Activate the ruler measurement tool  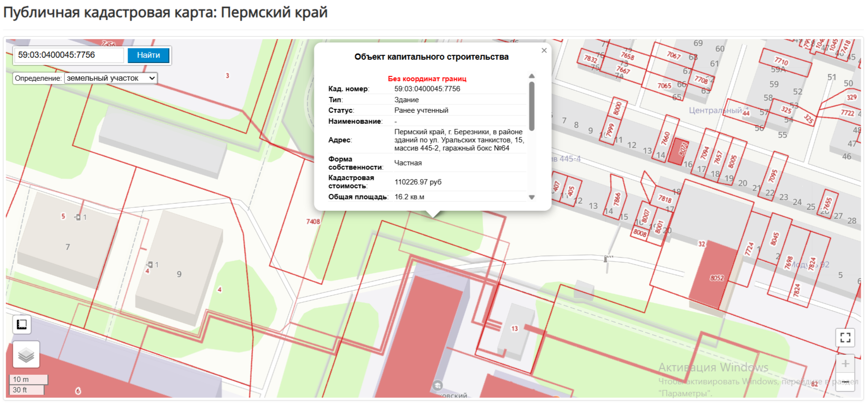[22, 325]
